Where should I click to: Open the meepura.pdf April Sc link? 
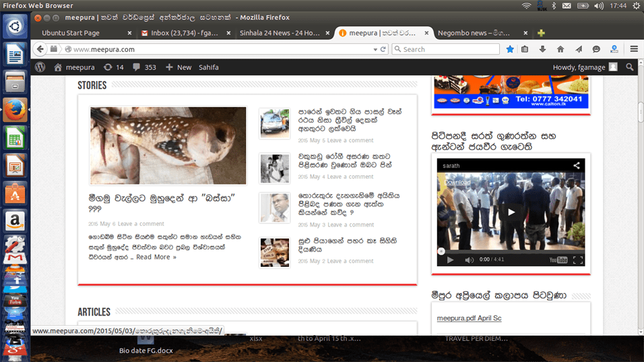coord(469,318)
